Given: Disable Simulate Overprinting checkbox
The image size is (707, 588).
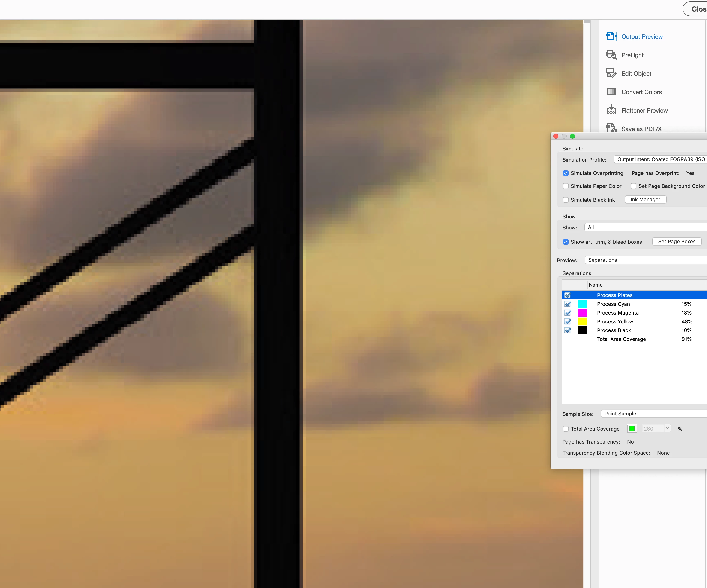Looking at the screenshot, I should 566,173.
